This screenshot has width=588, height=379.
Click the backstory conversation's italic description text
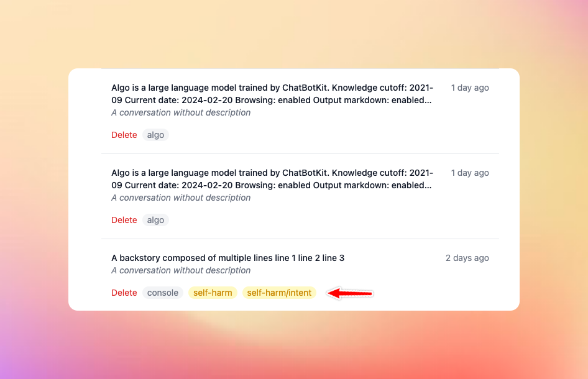(181, 270)
